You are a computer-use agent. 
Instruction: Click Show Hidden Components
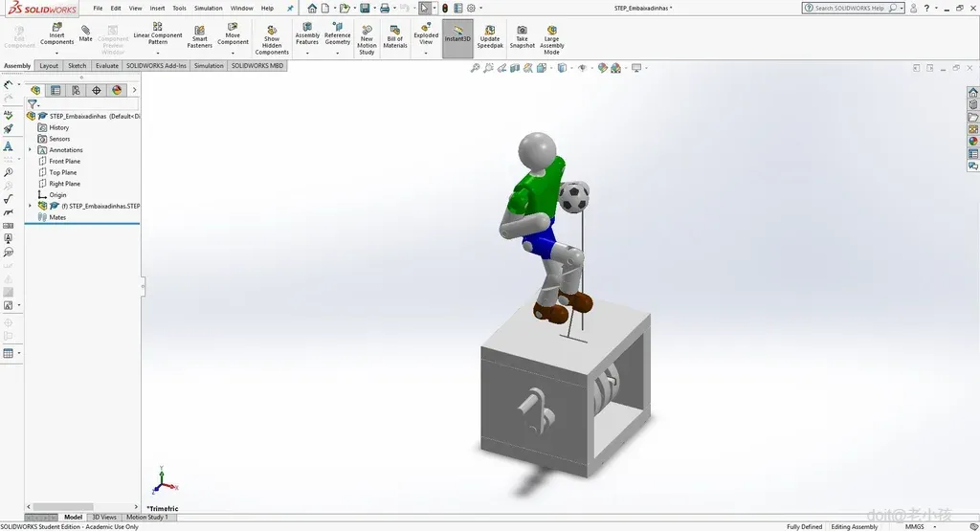[272, 39]
